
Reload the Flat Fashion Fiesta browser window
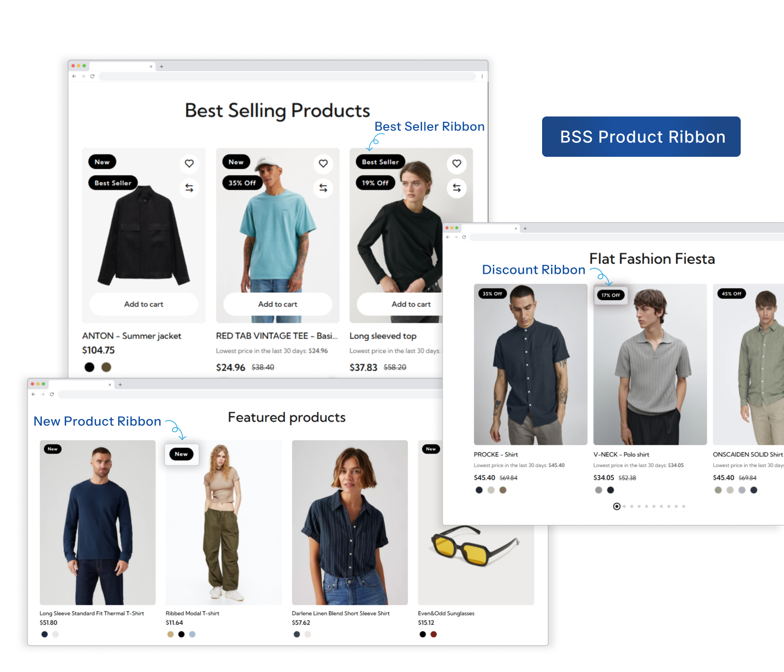pos(464,237)
